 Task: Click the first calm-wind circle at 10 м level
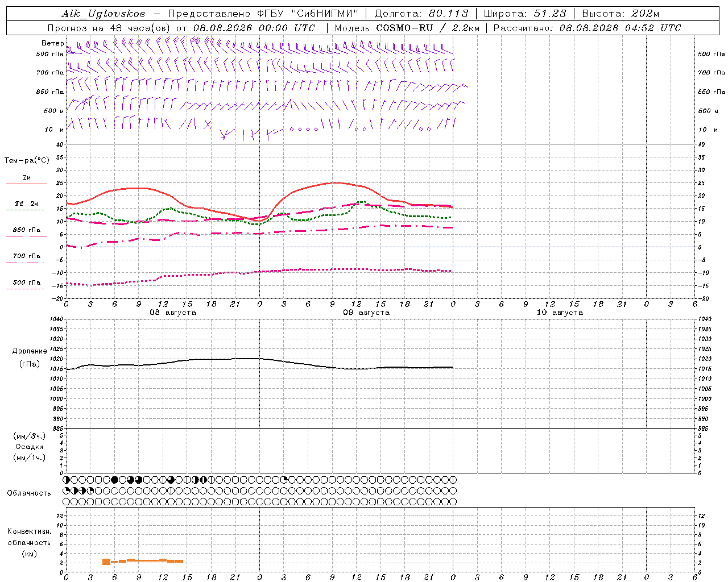coord(292,130)
